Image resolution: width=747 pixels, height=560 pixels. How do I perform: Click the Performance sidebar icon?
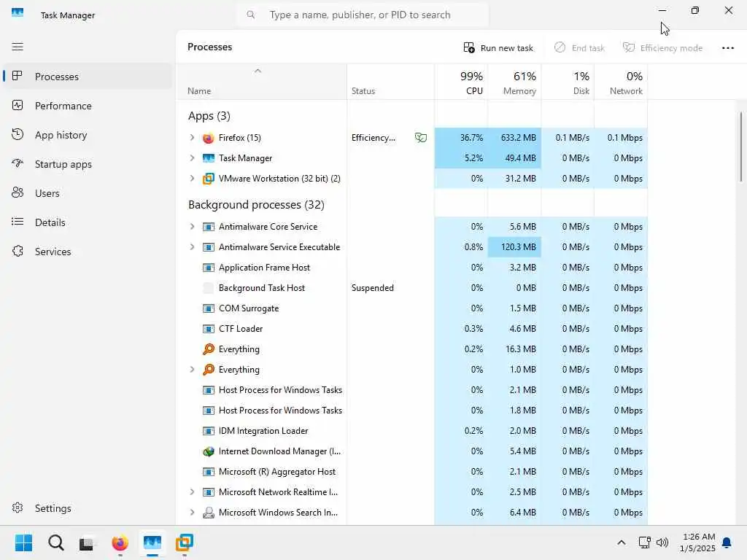click(18, 105)
